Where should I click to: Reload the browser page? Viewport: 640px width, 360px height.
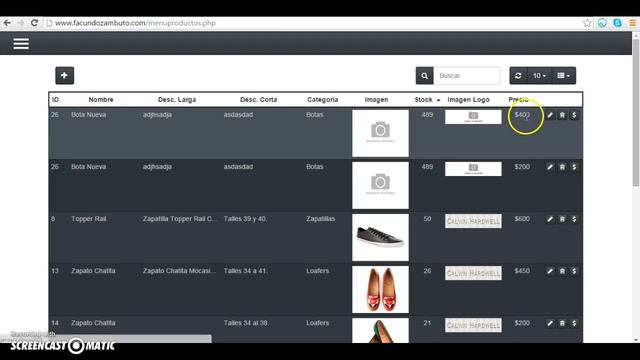[34, 23]
